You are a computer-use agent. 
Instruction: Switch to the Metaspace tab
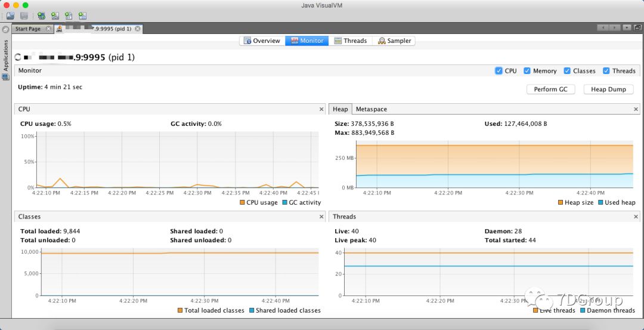[x=371, y=109]
